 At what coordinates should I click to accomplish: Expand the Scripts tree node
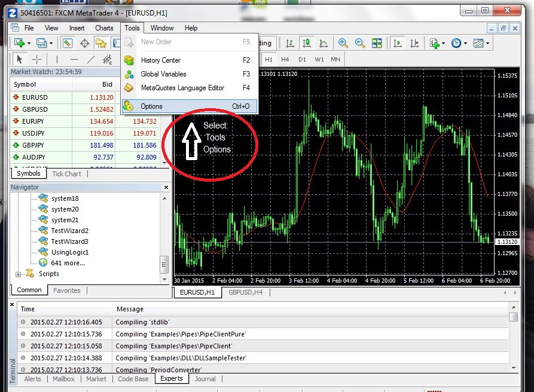point(18,274)
